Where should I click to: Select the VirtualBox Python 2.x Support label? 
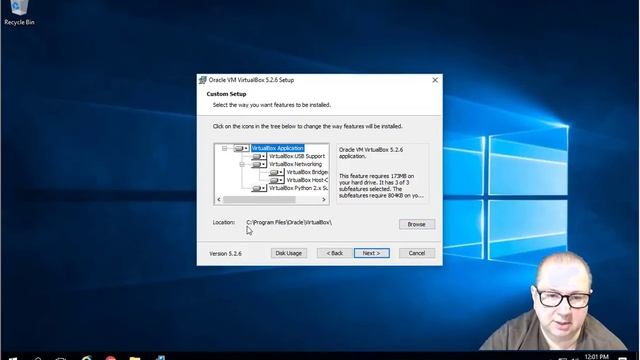click(x=298, y=188)
